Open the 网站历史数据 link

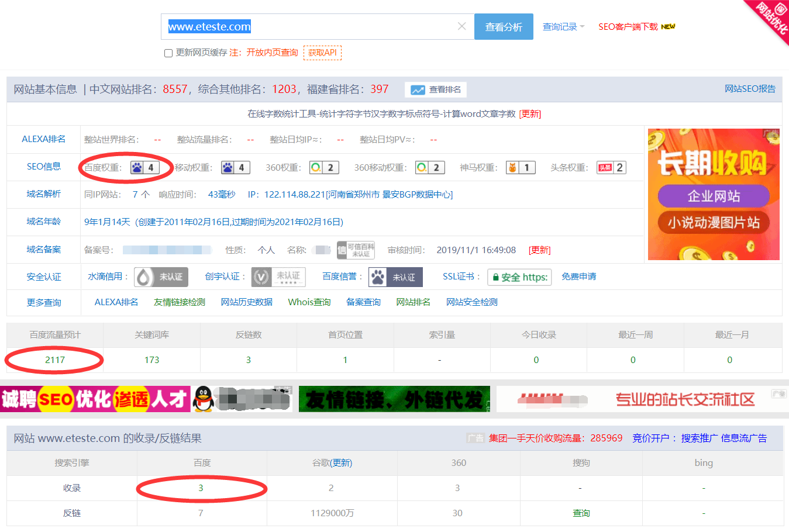click(x=247, y=302)
